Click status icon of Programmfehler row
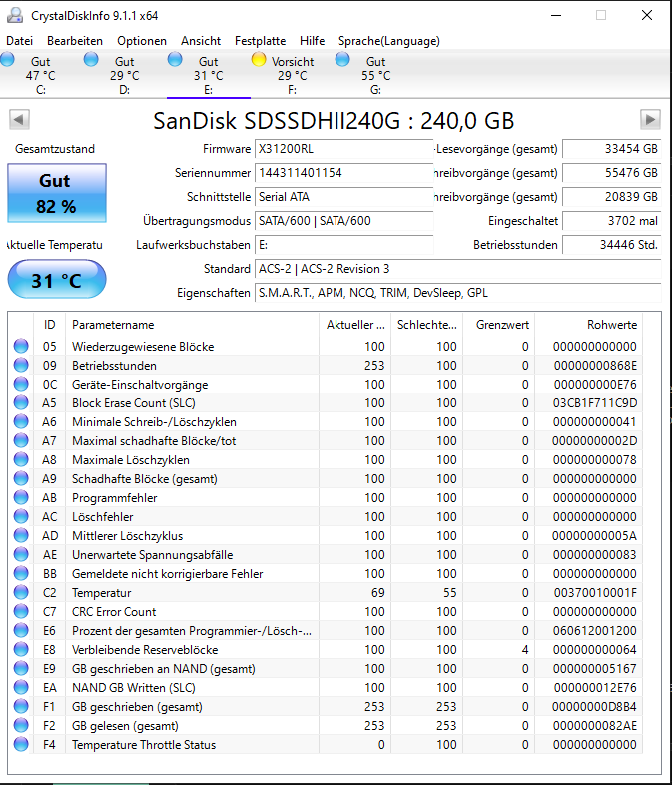 pyautogui.click(x=21, y=497)
